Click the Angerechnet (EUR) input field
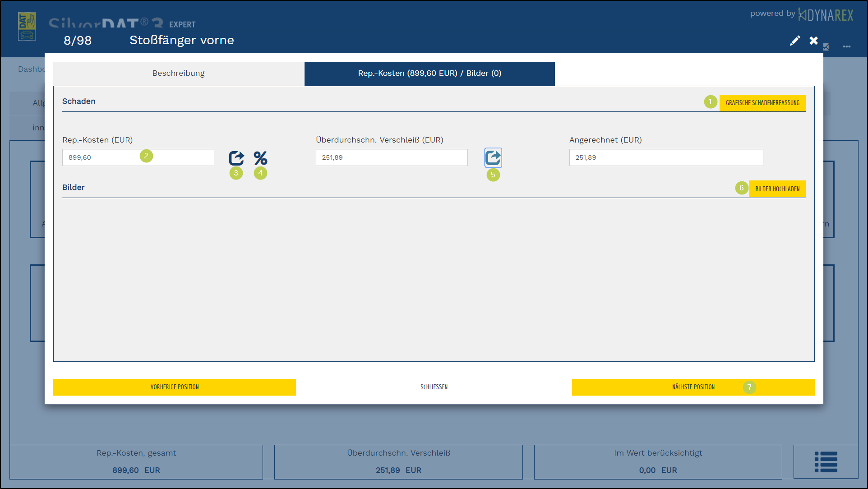The image size is (868, 489). pyautogui.click(x=665, y=157)
